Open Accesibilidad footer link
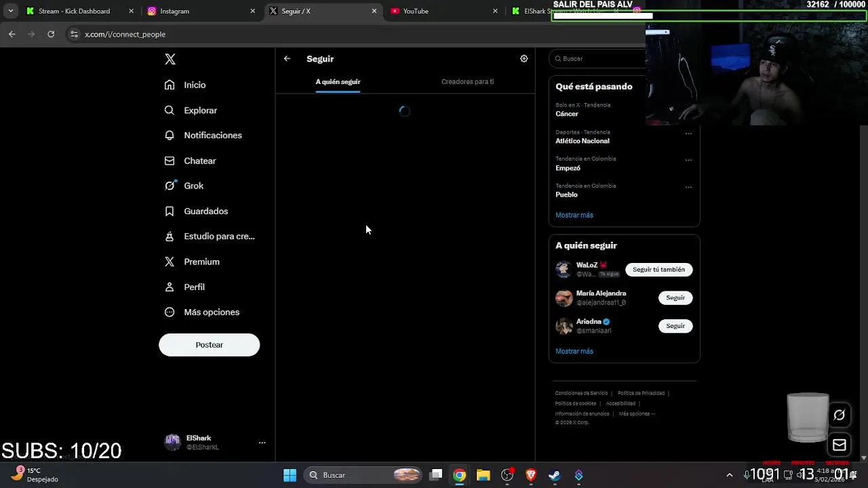 pyautogui.click(x=620, y=403)
